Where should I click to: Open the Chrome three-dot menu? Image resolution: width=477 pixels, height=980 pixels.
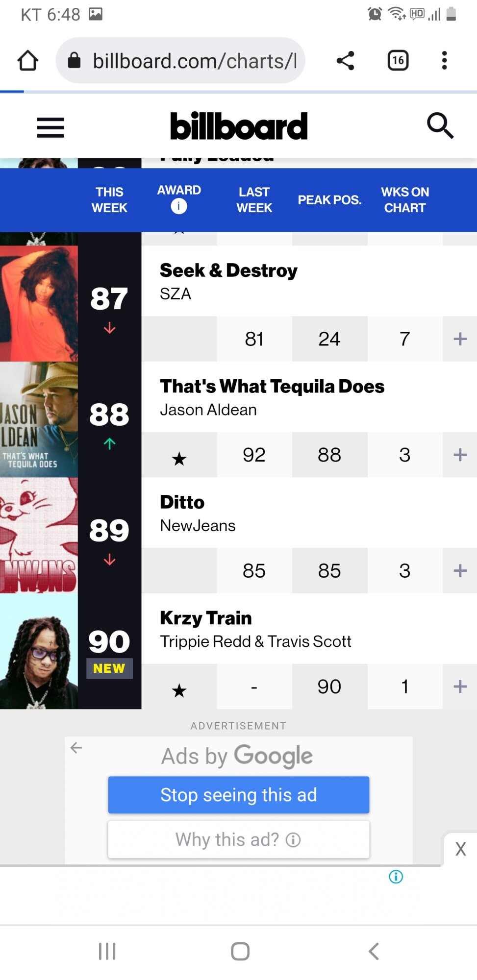click(444, 61)
